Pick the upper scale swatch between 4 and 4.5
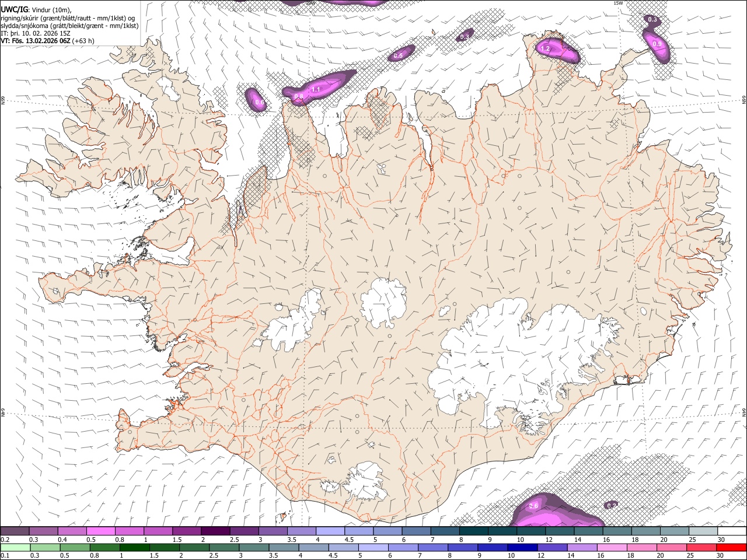The image size is (747, 560). point(330,531)
